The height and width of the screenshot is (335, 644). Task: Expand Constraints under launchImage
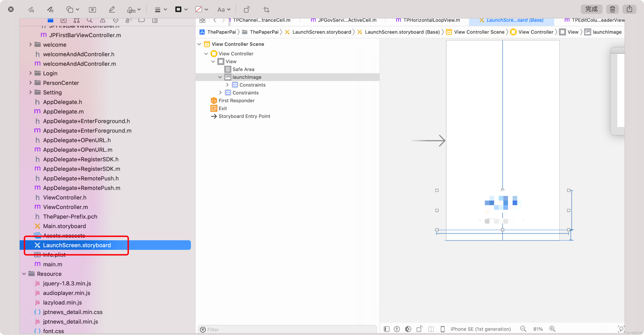coord(227,85)
